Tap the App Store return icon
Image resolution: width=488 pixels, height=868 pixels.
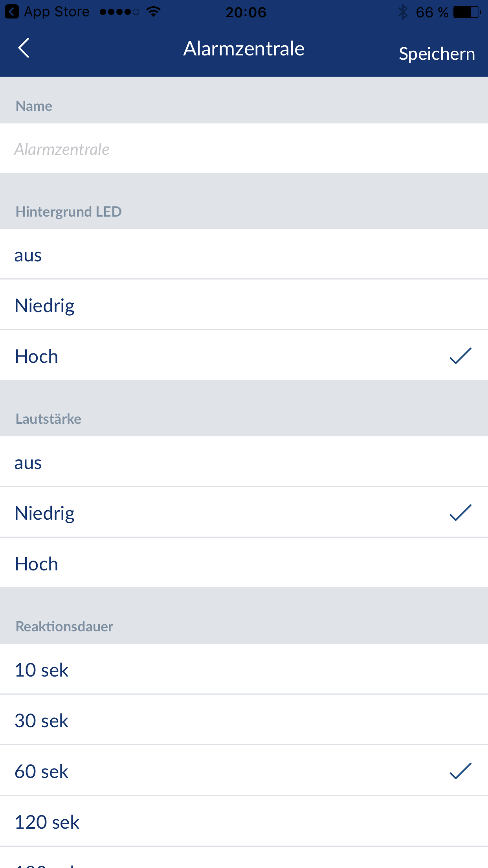[11, 12]
